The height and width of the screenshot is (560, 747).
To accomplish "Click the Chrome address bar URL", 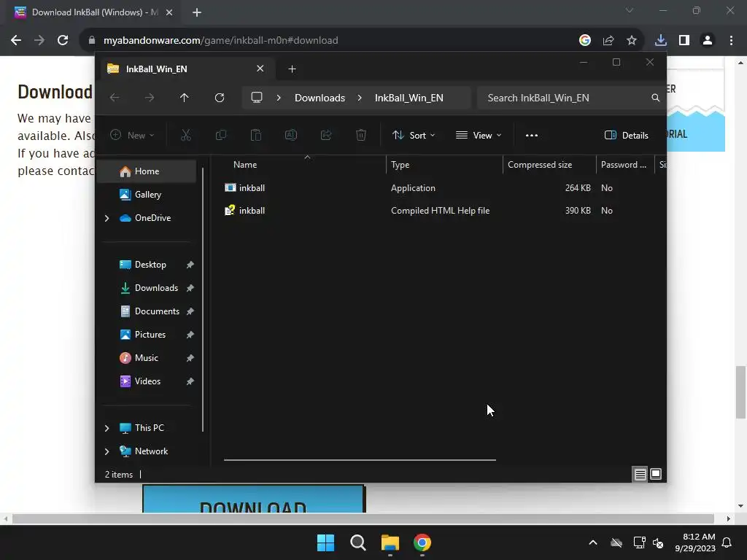I will tap(220, 41).
